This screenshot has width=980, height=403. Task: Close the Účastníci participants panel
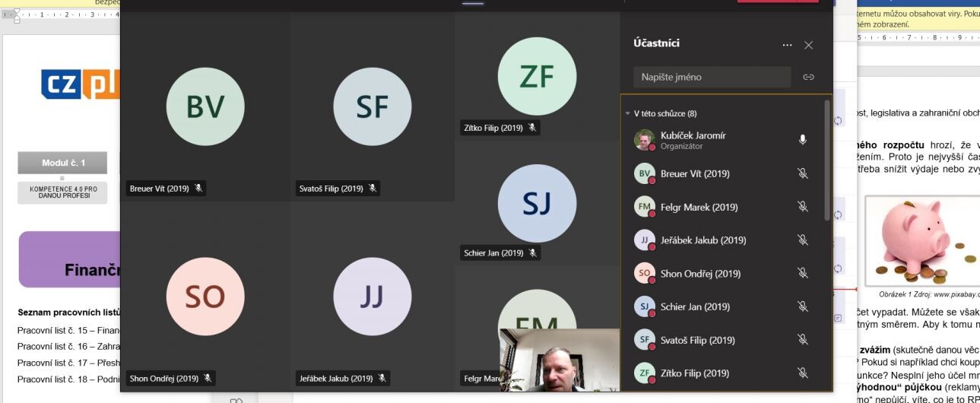(x=808, y=45)
